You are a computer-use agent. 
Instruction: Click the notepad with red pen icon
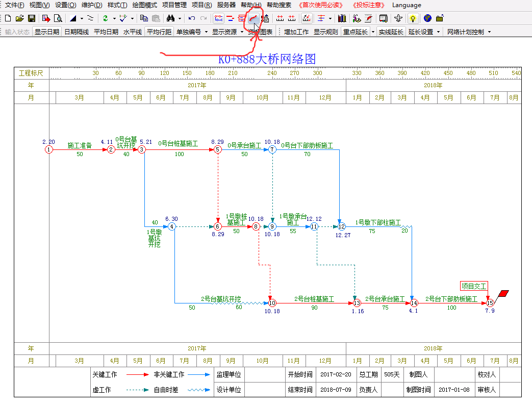tap(368, 18)
